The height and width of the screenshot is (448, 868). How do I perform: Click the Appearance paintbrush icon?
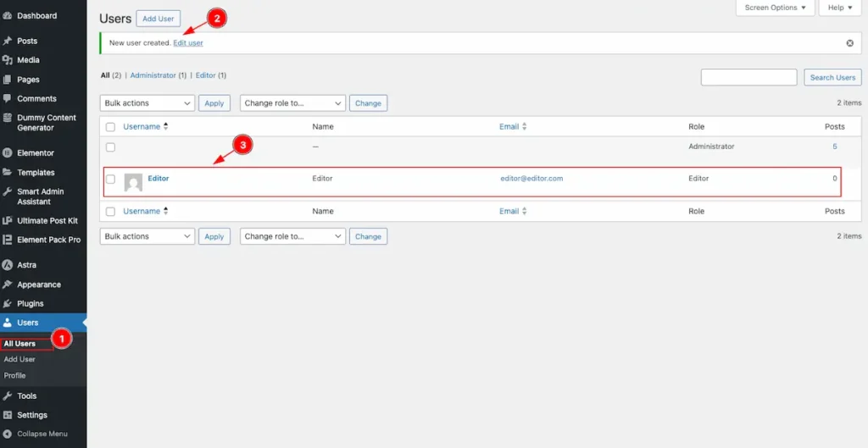click(7, 285)
